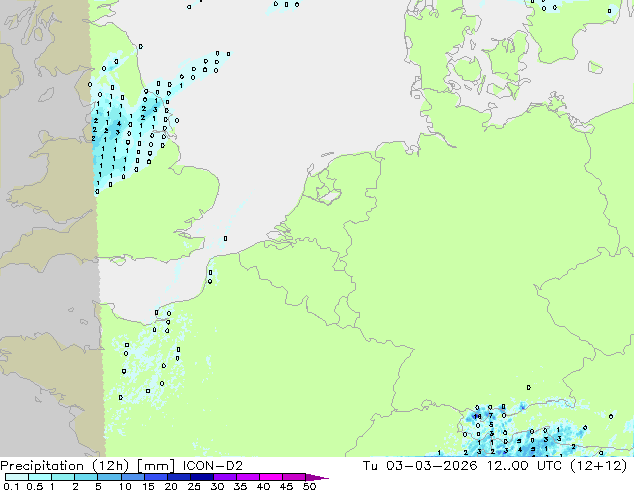
Task: Click the "25" legend scale label
Action: [194, 486]
